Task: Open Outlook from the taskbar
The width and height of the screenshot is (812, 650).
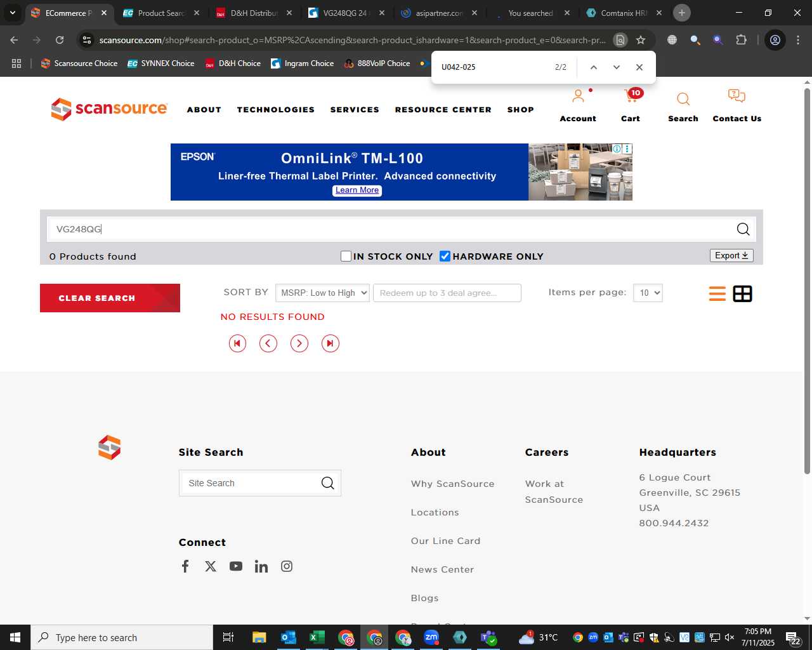Action: point(288,637)
